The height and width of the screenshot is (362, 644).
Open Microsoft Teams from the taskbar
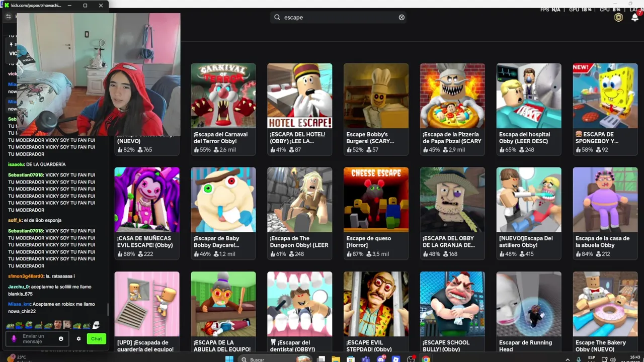(366, 359)
